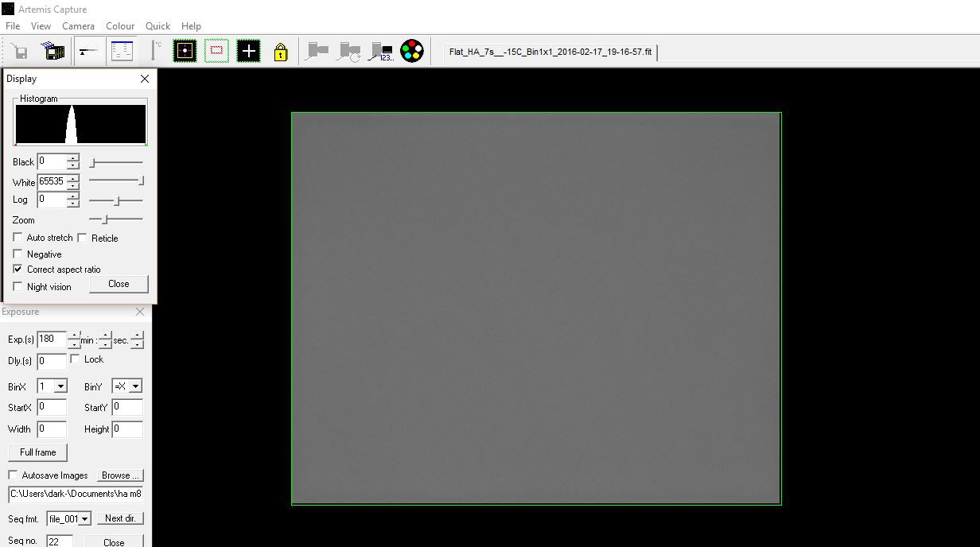
Task: Click the Next dir. button
Action: [x=120, y=518]
